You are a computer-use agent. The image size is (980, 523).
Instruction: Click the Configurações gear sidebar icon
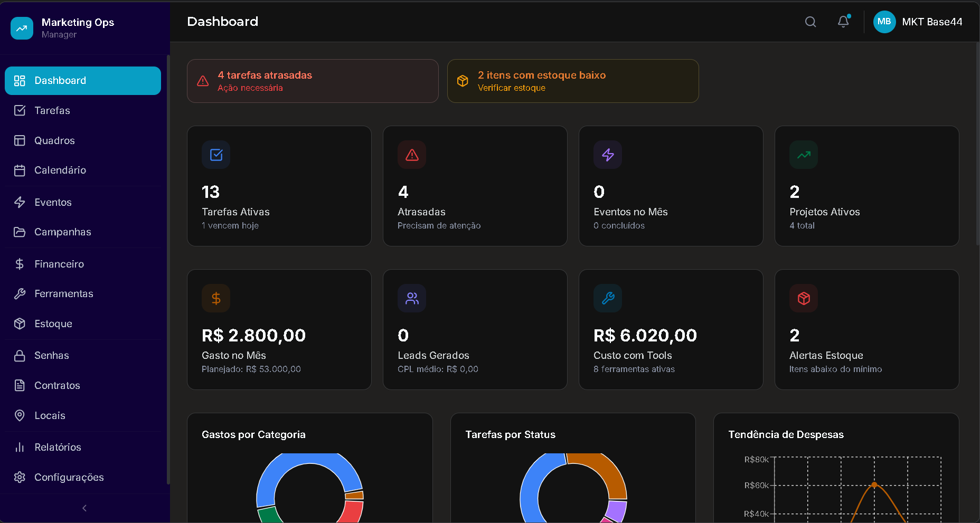pos(20,477)
